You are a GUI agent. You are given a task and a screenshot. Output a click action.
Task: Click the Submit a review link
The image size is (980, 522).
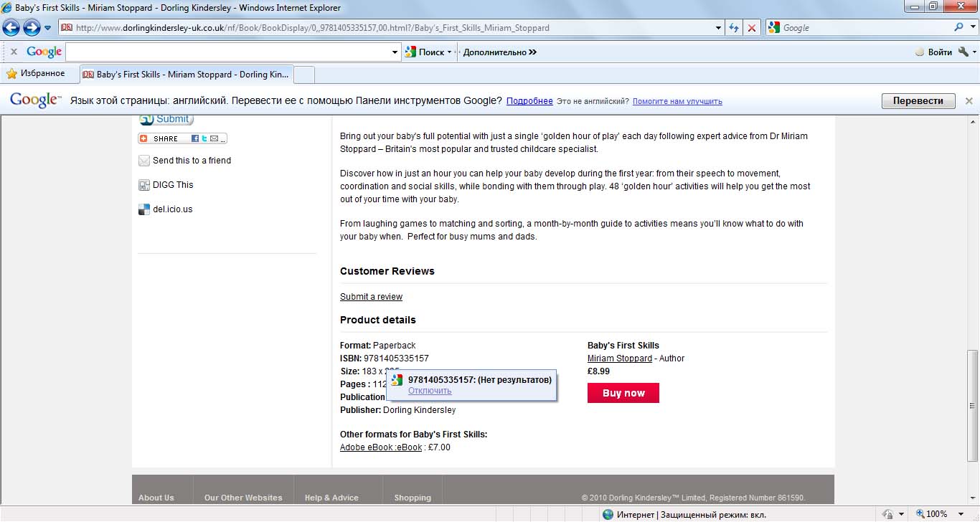tap(371, 297)
